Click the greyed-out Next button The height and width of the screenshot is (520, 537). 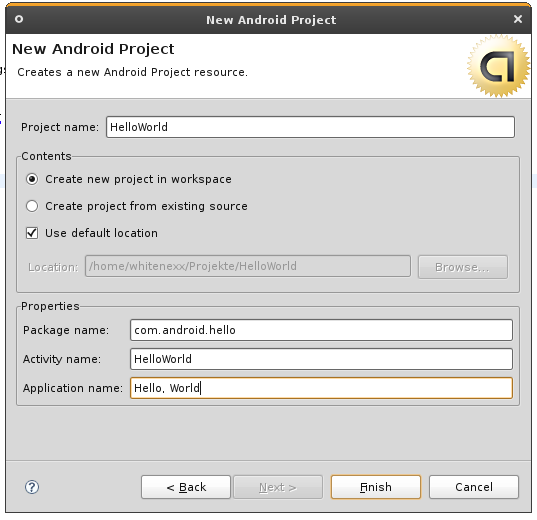click(278, 487)
